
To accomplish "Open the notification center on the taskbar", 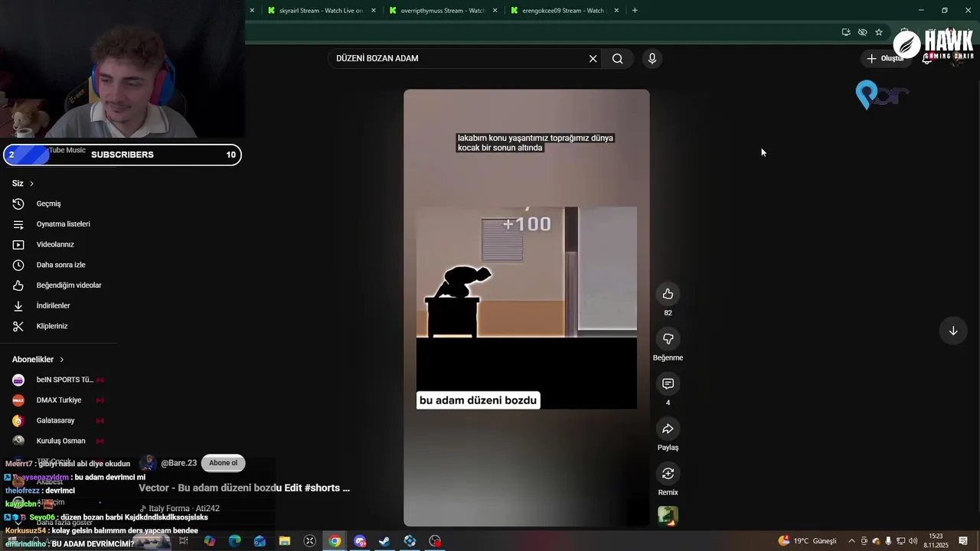I will [x=963, y=541].
